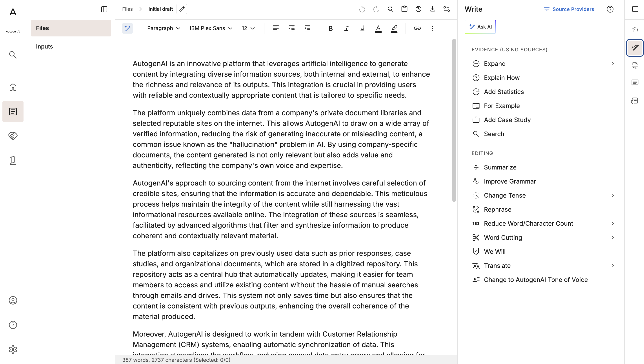Toggle underline formatting
Image resolution: width=644 pixels, height=364 pixels.
coord(362,28)
